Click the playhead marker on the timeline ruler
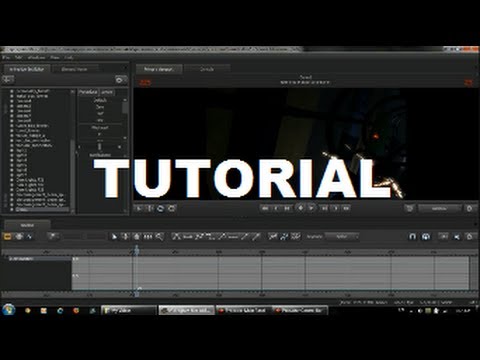 [136, 250]
